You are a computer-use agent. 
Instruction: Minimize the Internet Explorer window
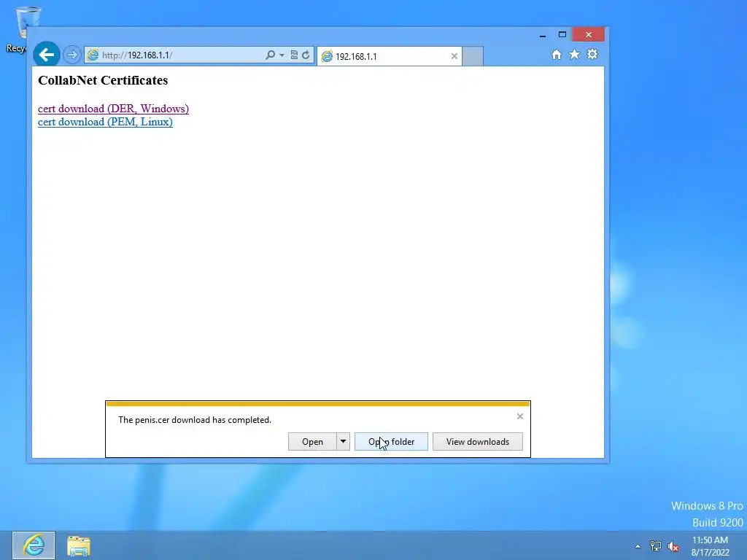coord(543,35)
